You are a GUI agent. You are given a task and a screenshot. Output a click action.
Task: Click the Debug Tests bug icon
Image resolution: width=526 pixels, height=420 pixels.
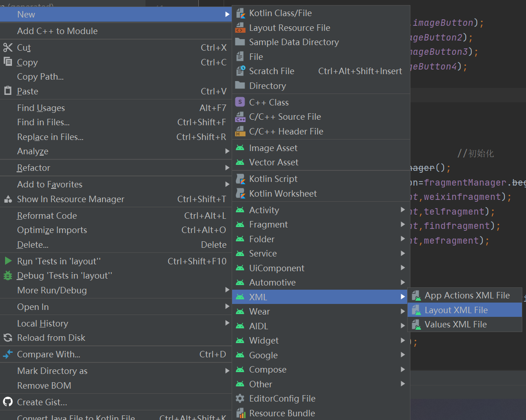[x=8, y=276]
